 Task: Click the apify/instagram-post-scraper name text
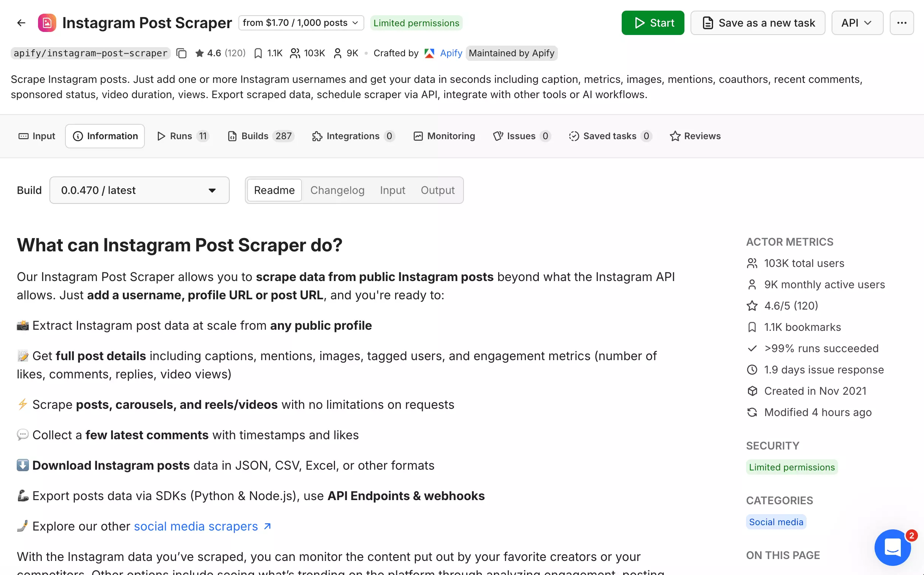pyautogui.click(x=90, y=53)
